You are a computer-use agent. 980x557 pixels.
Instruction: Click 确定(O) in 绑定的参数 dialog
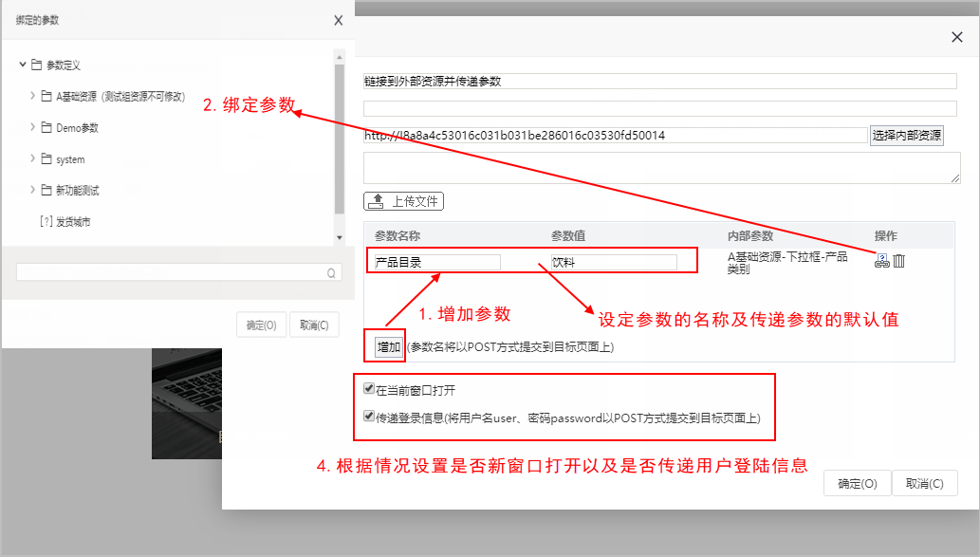click(261, 325)
